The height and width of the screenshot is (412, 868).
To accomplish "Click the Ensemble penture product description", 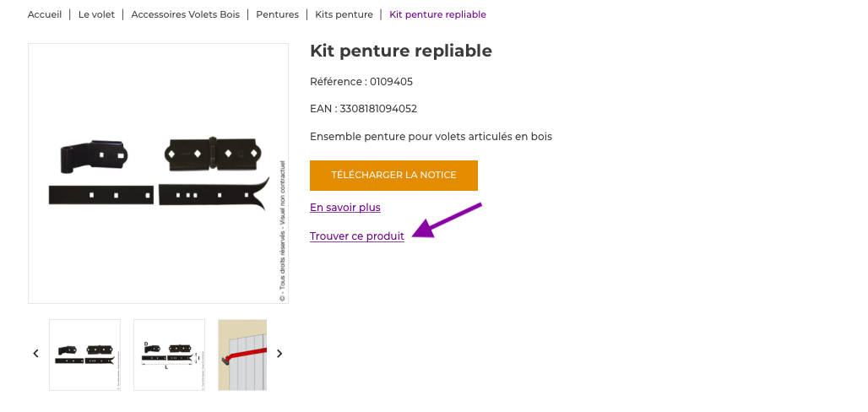I will [x=431, y=136].
